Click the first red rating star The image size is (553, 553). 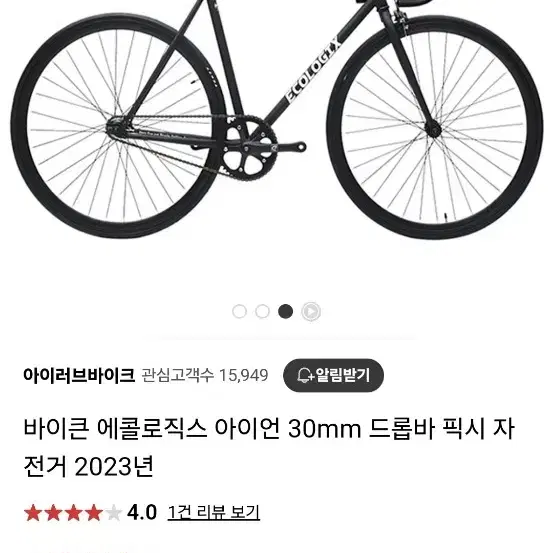34,512
